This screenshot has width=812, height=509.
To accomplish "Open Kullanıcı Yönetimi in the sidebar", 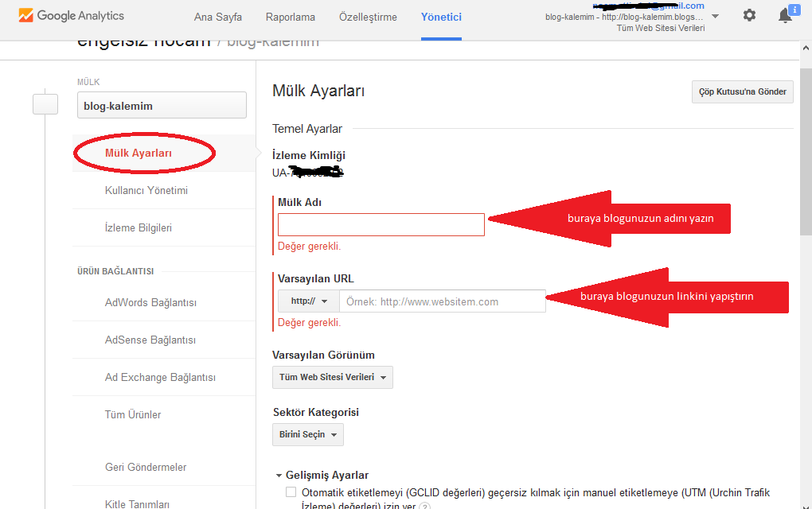I will tap(146, 190).
